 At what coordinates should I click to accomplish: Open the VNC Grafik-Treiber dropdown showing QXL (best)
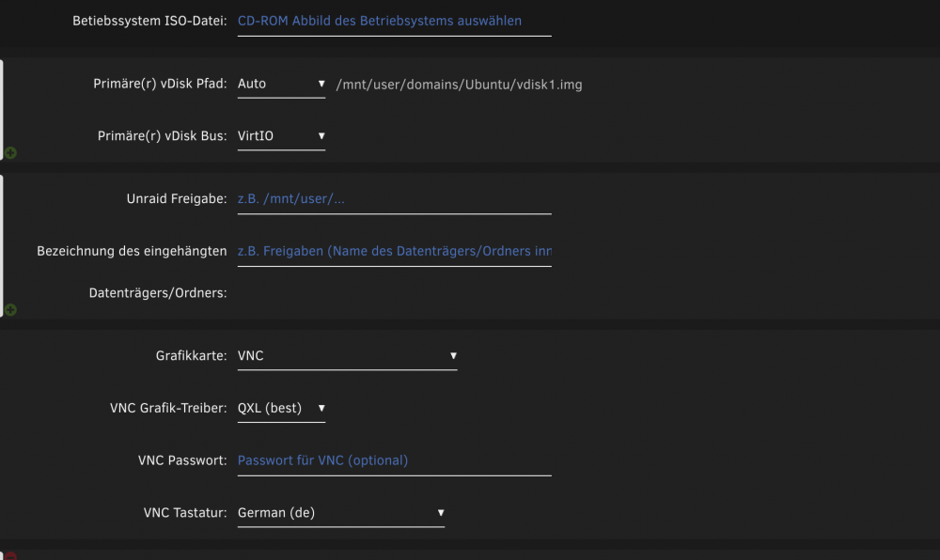coord(281,408)
